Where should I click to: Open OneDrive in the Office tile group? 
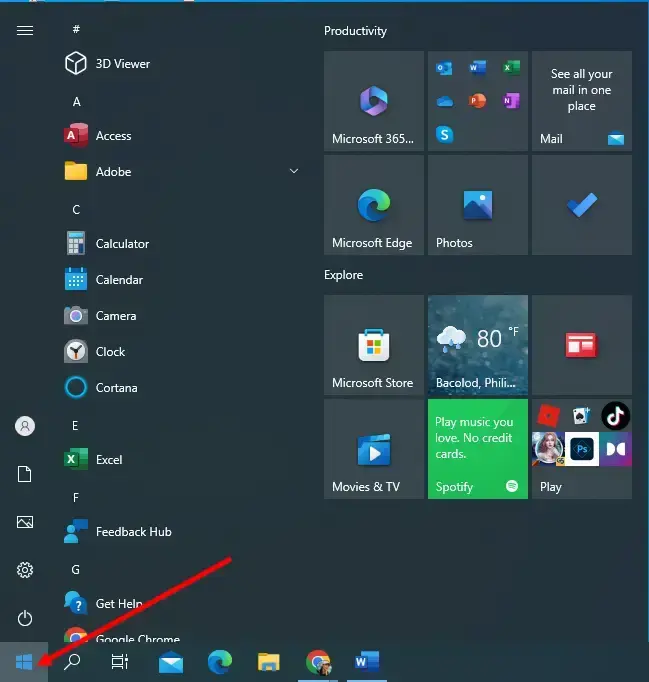445,101
